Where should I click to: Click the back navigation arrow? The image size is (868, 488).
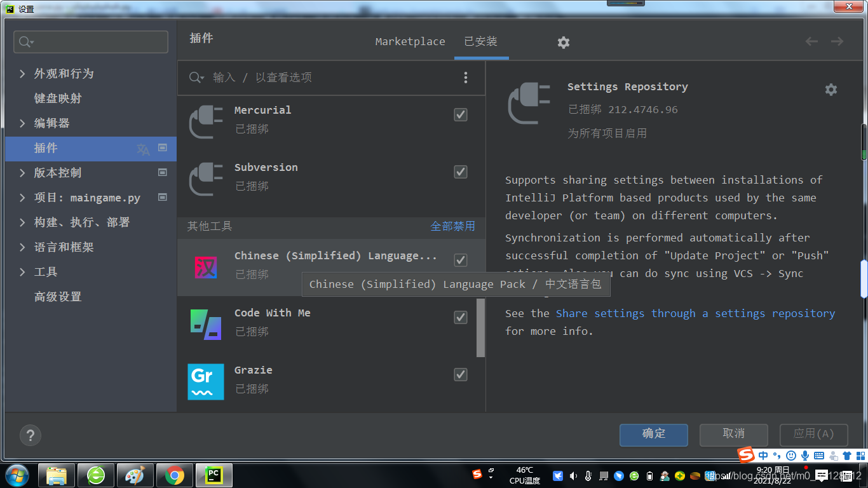pyautogui.click(x=811, y=41)
